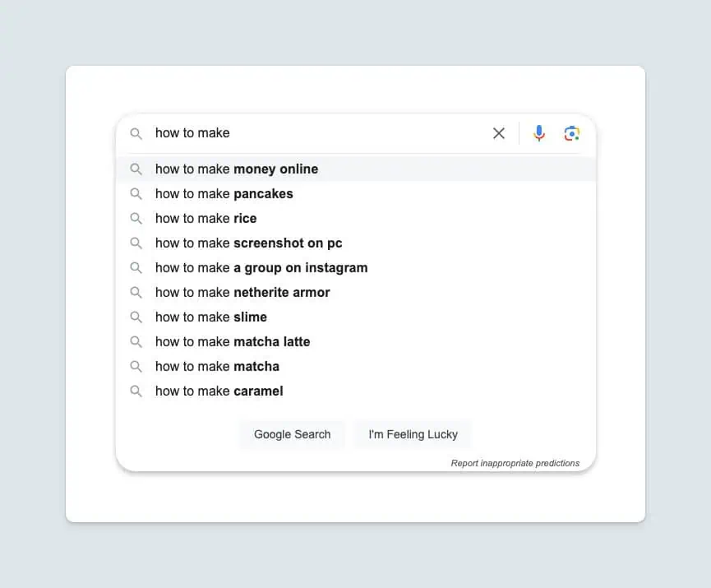Screen dimensions: 711x588
Task: Open Google Lens image search
Action: [x=572, y=133]
